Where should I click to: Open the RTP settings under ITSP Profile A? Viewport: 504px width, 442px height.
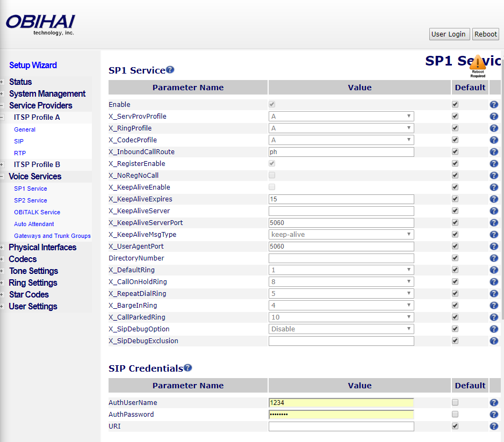pyautogui.click(x=20, y=153)
